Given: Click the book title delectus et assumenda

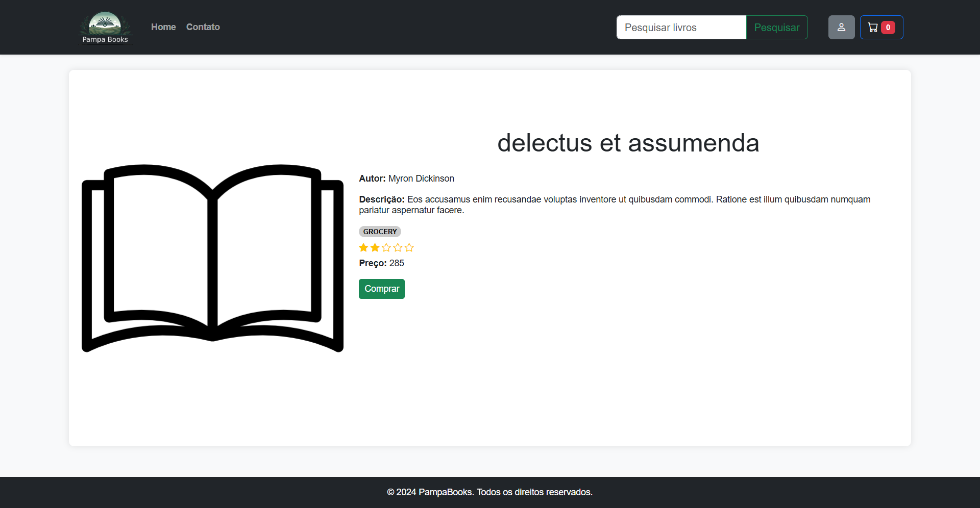Looking at the screenshot, I should pyautogui.click(x=627, y=143).
